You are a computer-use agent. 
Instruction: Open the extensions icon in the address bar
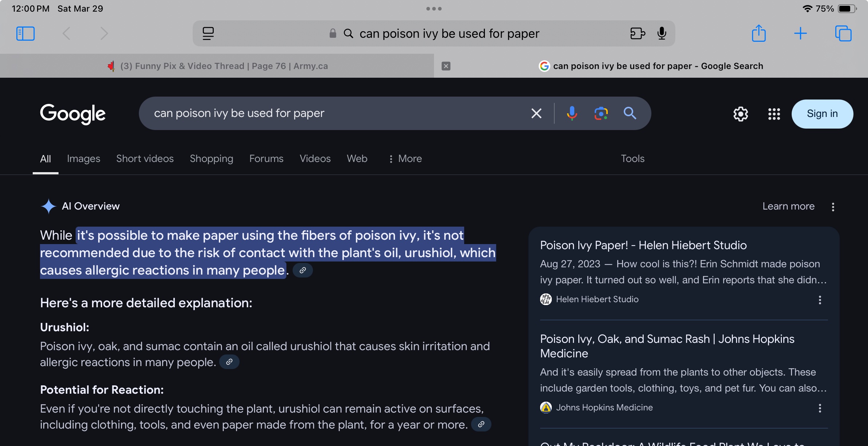(638, 33)
